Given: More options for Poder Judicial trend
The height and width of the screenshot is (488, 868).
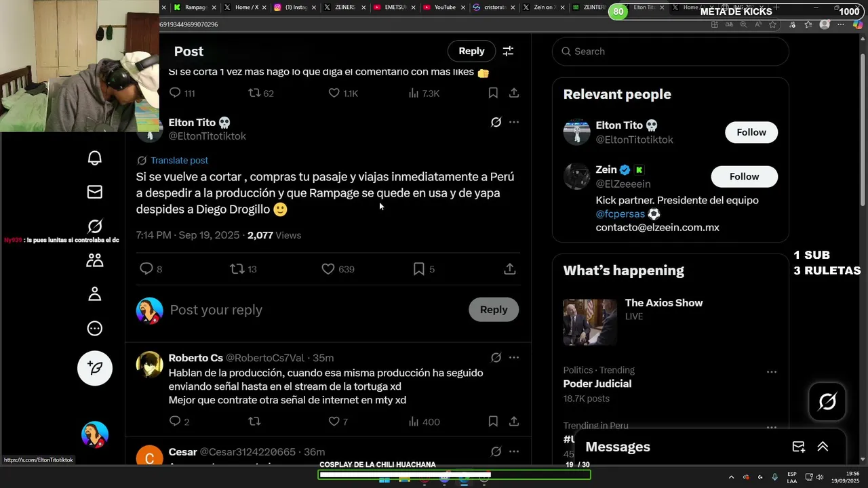Looking at the screenshot, I should pos(772,371).
